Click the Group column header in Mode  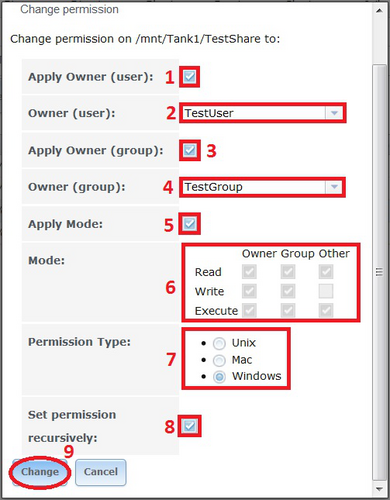point(298,254)
